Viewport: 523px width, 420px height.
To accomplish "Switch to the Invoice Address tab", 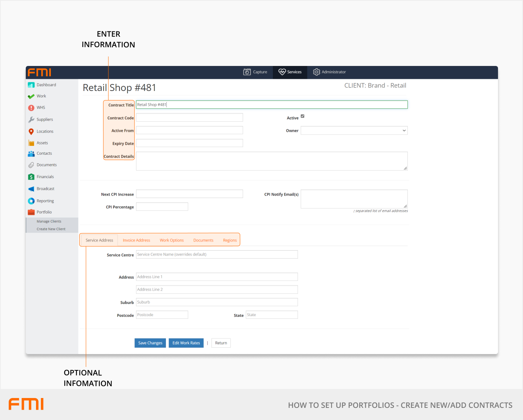I will (136, 240).
